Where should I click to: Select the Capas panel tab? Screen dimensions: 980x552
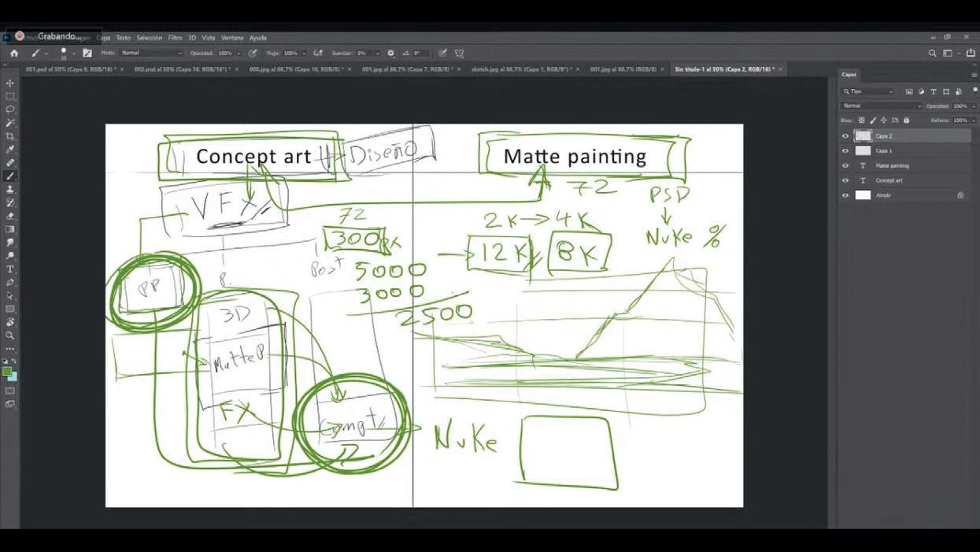coord(849,75)
